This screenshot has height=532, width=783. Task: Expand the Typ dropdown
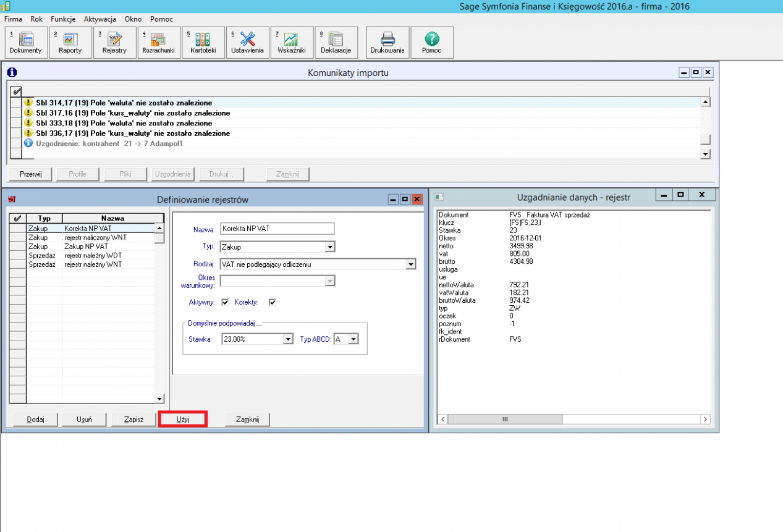tap(330, 247)
